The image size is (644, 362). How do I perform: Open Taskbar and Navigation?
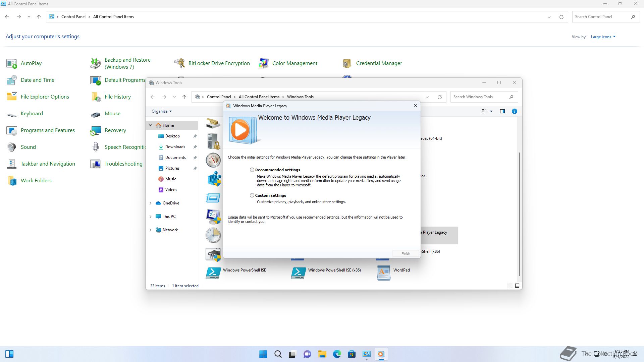[41, 164]
